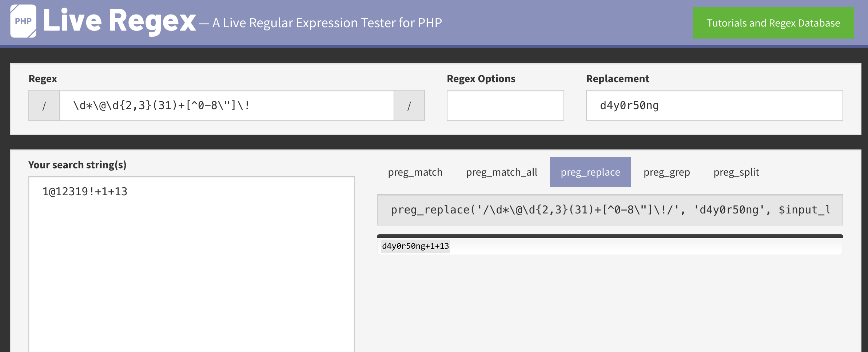
Task: Open Tutorials and Regex Database
Action: click(x=773, y=23)
